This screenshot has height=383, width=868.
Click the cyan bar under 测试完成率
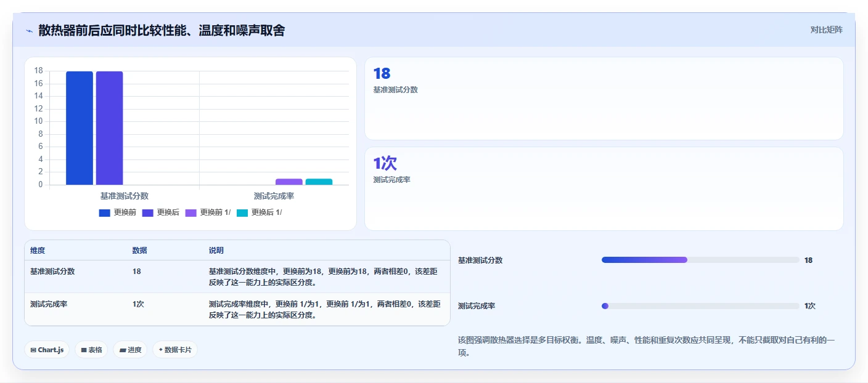[x=319, y=182]
